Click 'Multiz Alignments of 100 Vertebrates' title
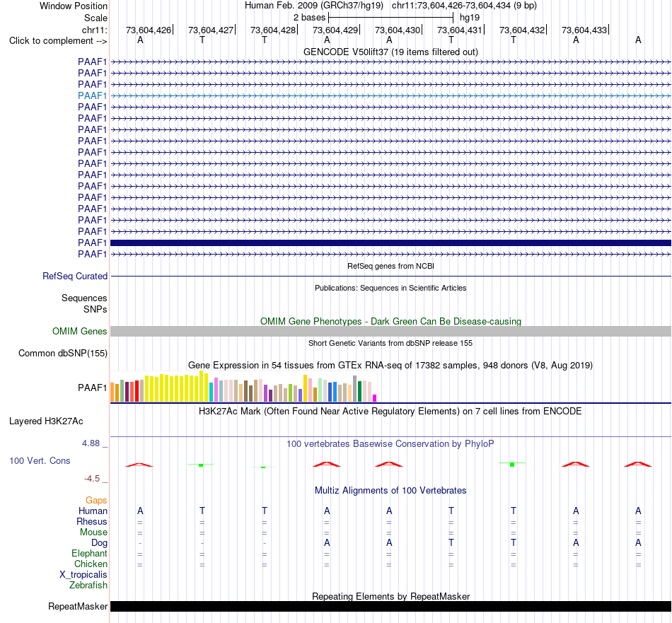This screenshot has height=623, width=672. point(390,490)
